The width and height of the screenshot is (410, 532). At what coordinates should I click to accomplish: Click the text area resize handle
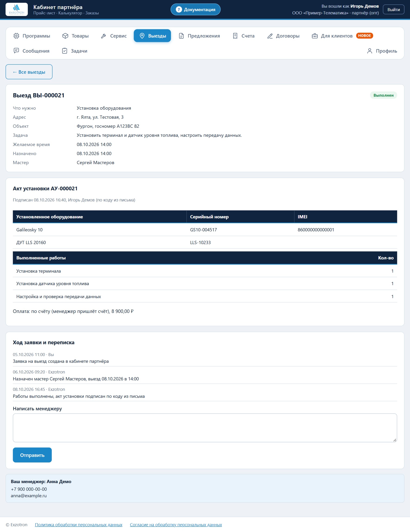[395, 440]
